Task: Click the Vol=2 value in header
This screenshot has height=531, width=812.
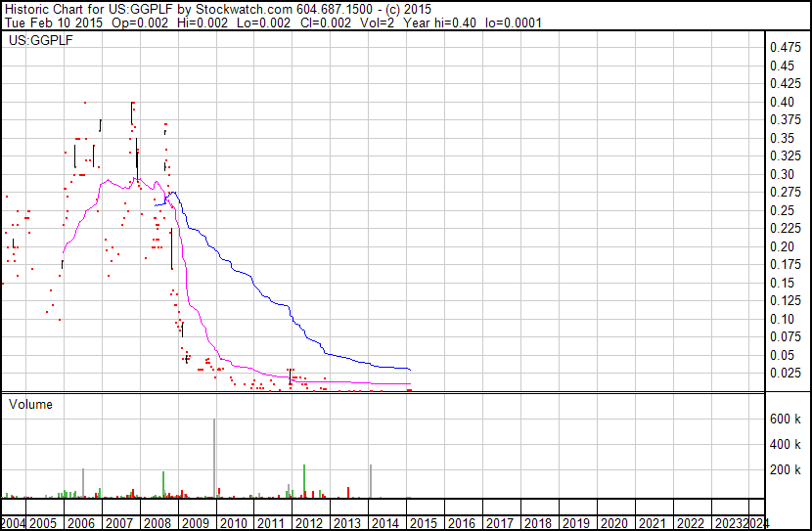Action: tap(377, 23)
